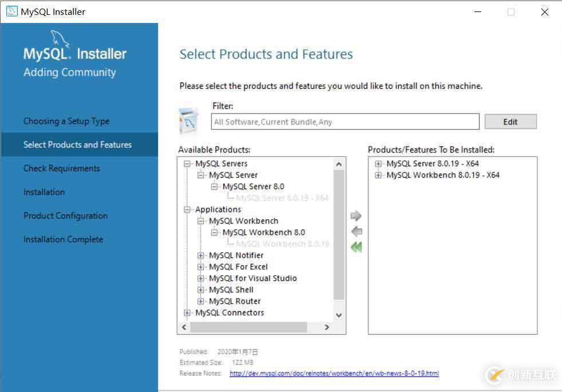
Task: Expand MySQL Server 8.0.19 - X64 features
Action: (x=378, y=164)
